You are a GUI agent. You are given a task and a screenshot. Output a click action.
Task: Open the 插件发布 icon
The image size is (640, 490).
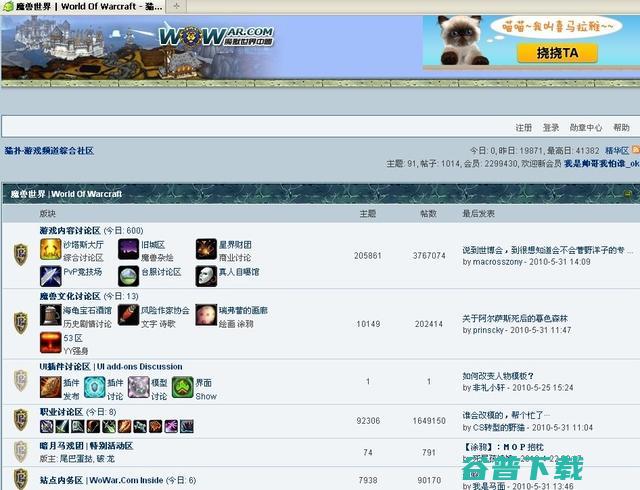click(x=51, y=387)
